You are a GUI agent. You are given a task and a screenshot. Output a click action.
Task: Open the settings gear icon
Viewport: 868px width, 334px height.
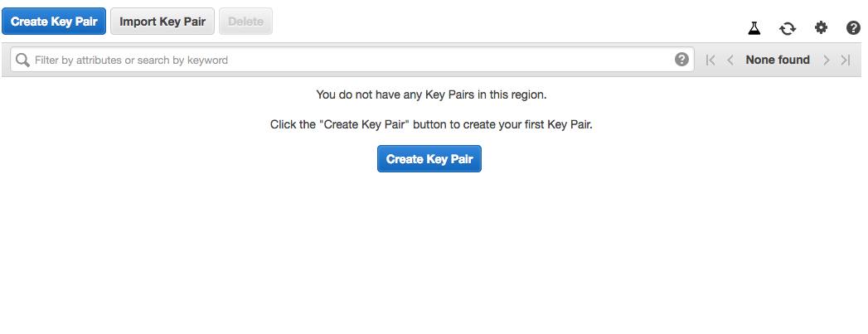tap(821, 28)
